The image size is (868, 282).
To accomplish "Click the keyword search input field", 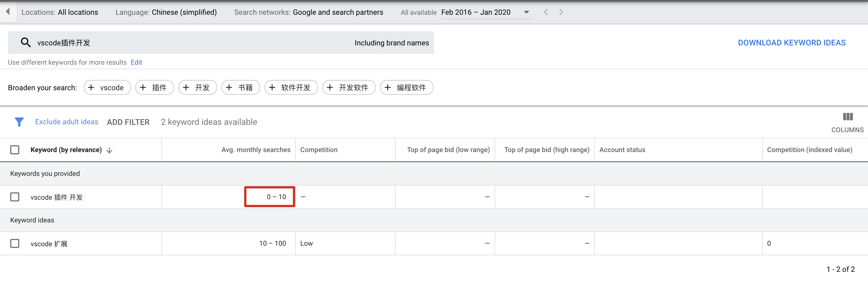I will coord(189,43).
